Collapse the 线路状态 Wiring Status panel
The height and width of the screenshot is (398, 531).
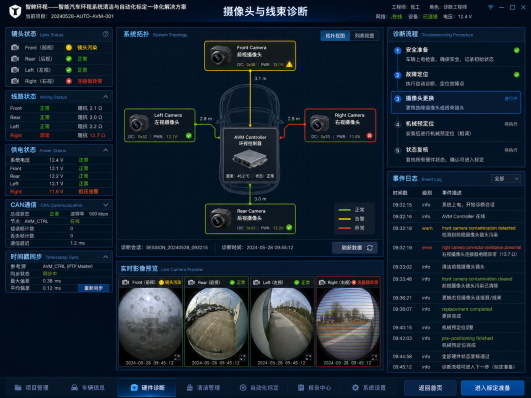(x=106, y=97)
